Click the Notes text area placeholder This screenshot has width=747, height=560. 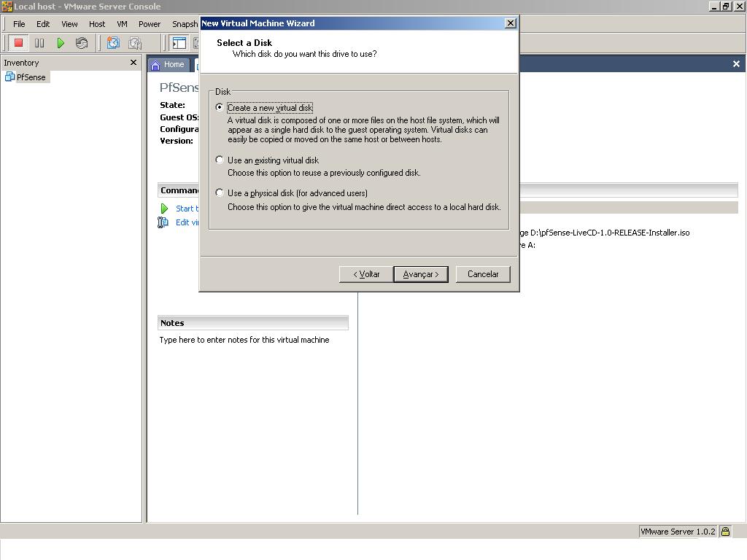(x=244, y=340)
